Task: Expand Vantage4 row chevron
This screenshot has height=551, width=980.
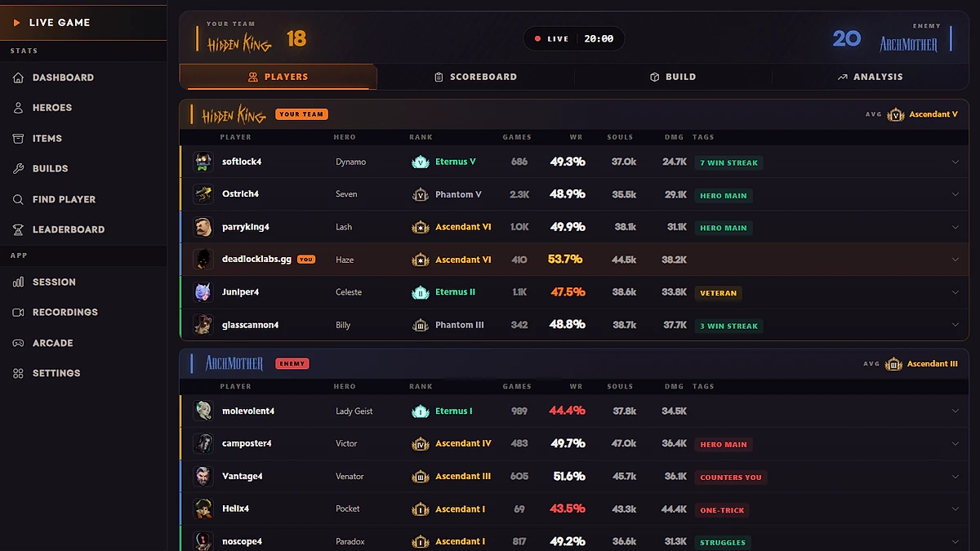Action: pyautogui.click(x=955, y=476)
